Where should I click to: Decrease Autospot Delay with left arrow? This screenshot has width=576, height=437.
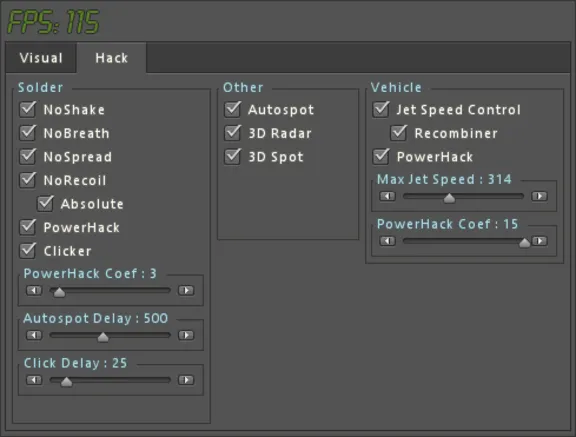click(x=34, y=335)
